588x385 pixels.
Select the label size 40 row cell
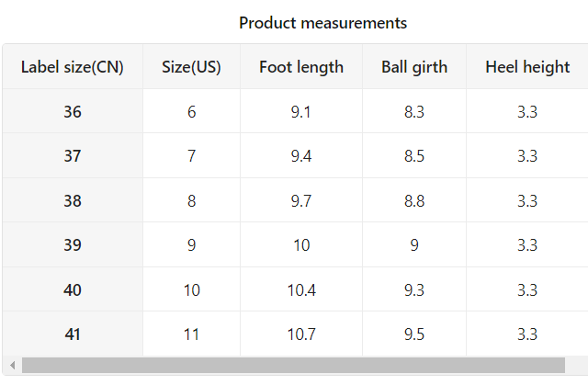coord(73,289)
